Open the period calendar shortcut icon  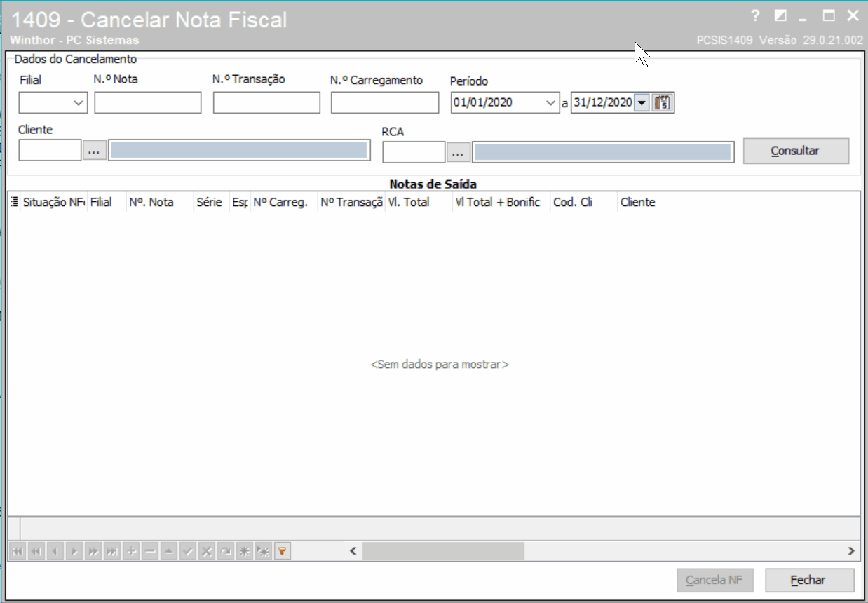point(663,103)
